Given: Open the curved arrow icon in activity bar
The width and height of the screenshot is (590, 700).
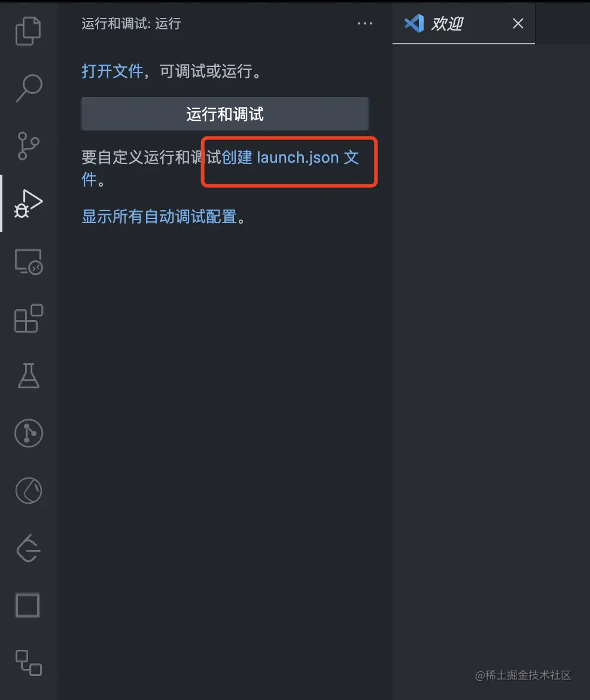Looking at the screenshot, I should (x=29, y=548).
